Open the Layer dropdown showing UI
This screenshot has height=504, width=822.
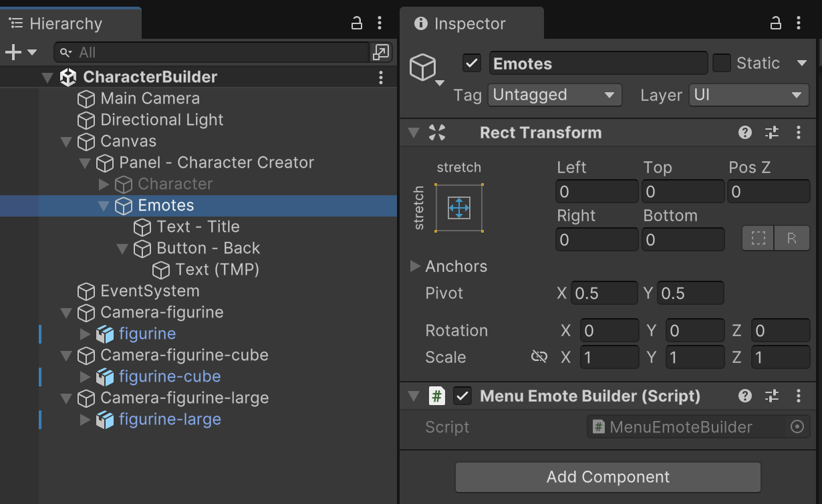pos(748,95)
